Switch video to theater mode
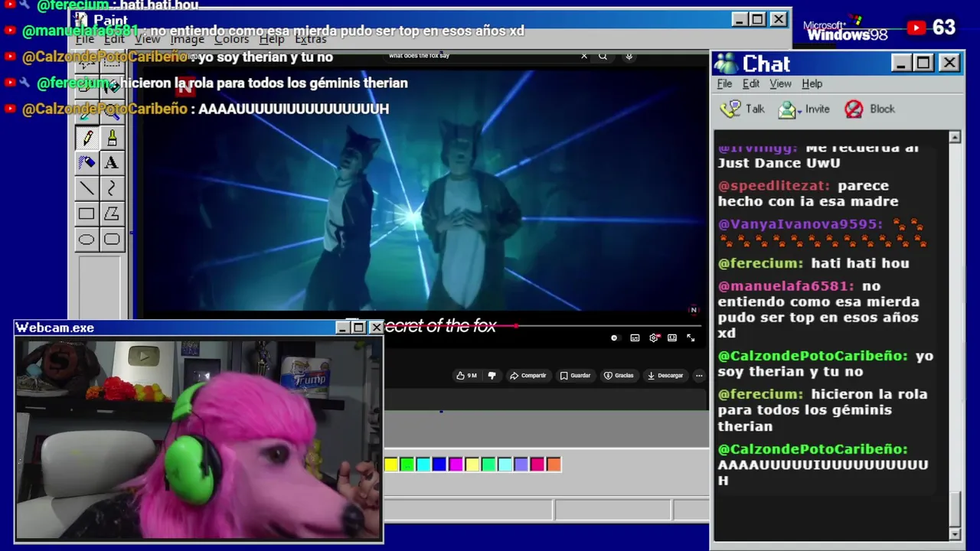The image size is (980, 551). 672,337
